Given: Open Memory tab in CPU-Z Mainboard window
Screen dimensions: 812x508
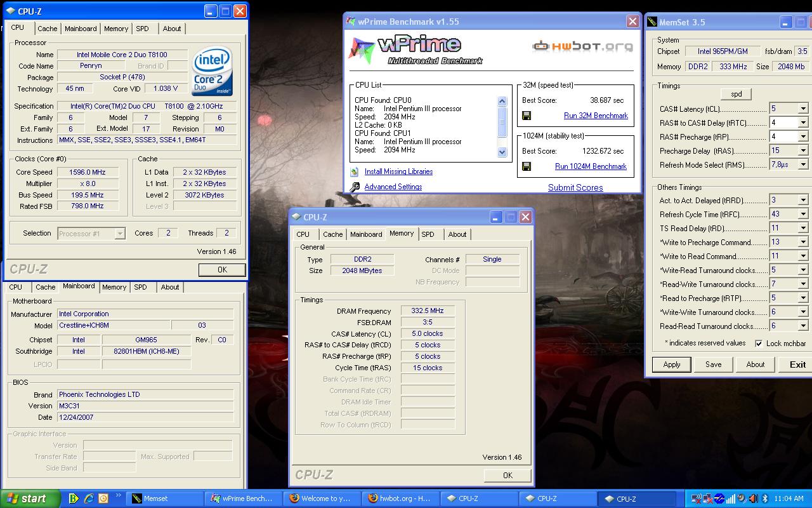Looking at the screenshot, I should click(114, 287).
